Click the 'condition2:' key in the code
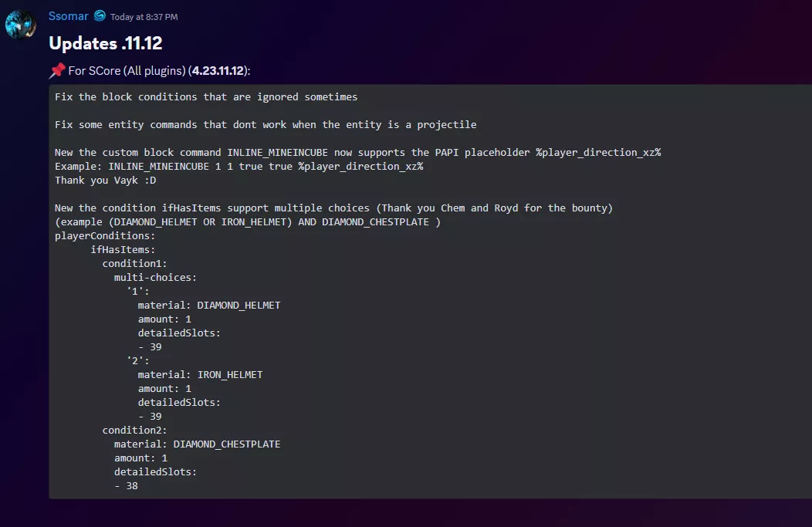The height and width of the screenshot is (527, 812). (134, 431)
